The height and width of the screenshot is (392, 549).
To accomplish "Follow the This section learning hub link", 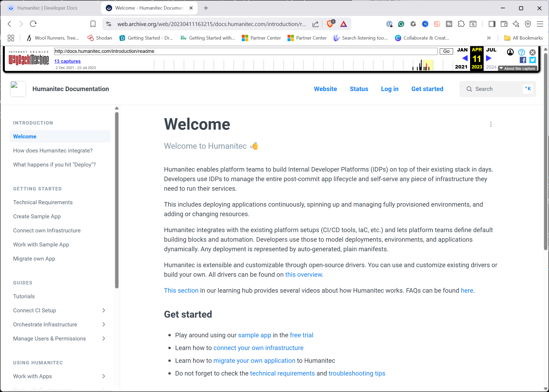I will tap(181, 290).
